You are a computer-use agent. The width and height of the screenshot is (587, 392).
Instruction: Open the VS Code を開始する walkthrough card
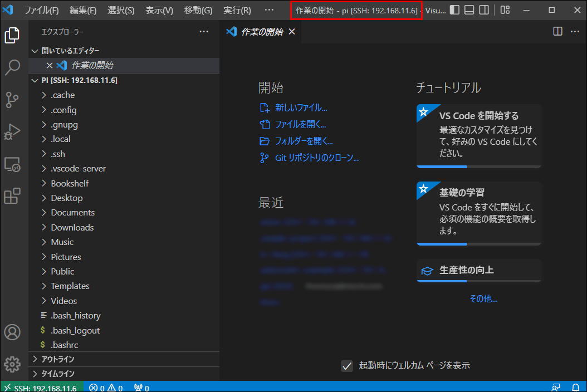click(x=479, y=136)
